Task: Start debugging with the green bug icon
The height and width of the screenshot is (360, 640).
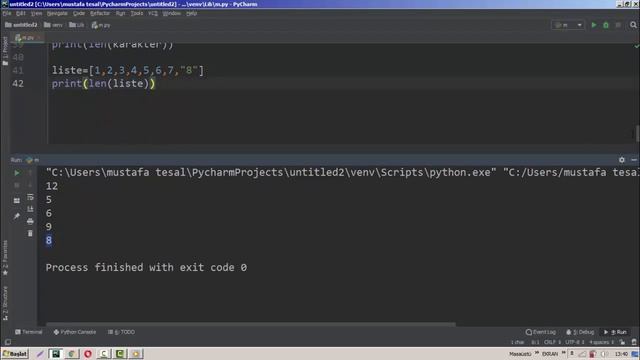Action: coord(606,25)
